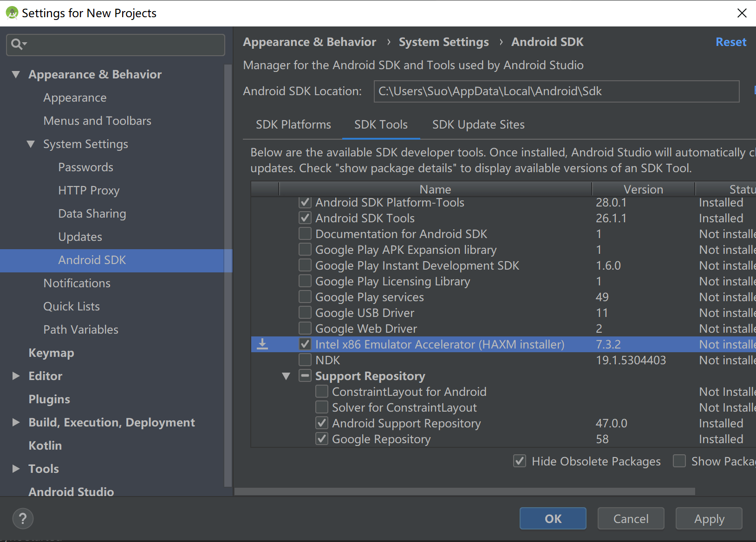Open the search filter icon in the settings search box
Image resolution: width=756 pixels, height=542 pixels.
[x=18, y=44]
